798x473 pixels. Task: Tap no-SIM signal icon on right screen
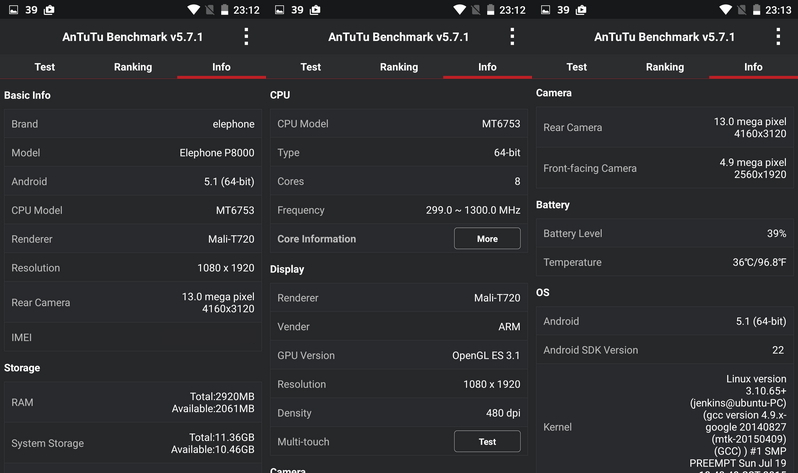point(742,10)
